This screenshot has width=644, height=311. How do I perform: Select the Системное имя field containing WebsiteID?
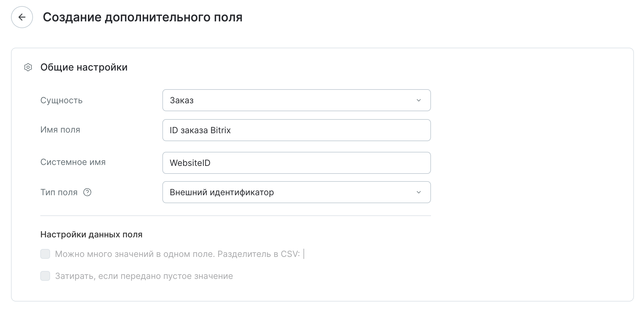pyautogui.click(x=296, y=163)
